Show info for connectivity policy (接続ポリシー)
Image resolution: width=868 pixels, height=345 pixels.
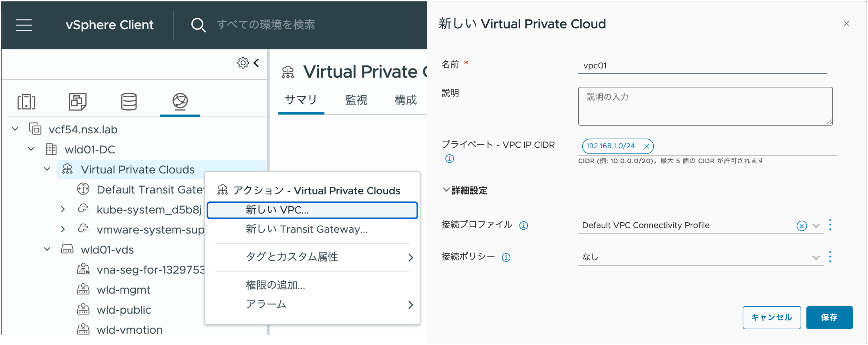click(506, 258)
